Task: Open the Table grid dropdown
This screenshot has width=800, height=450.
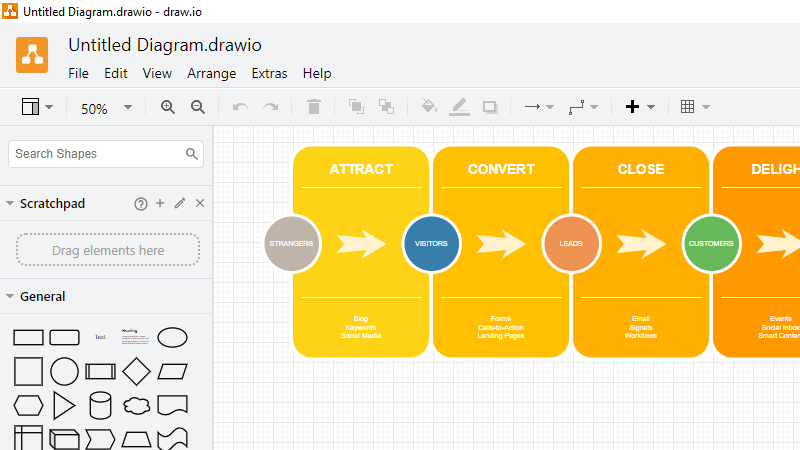Action: pyautogui.click(x=694, y=107)
